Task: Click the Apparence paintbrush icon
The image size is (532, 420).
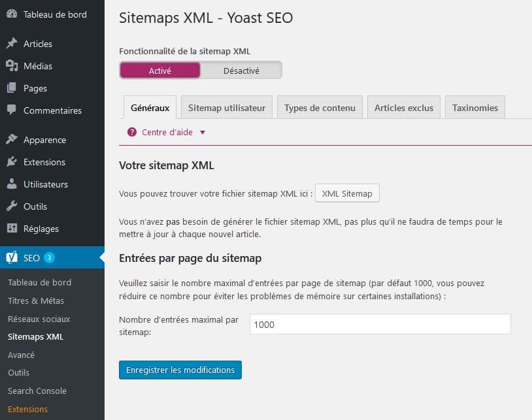Action: click(12, 139)
